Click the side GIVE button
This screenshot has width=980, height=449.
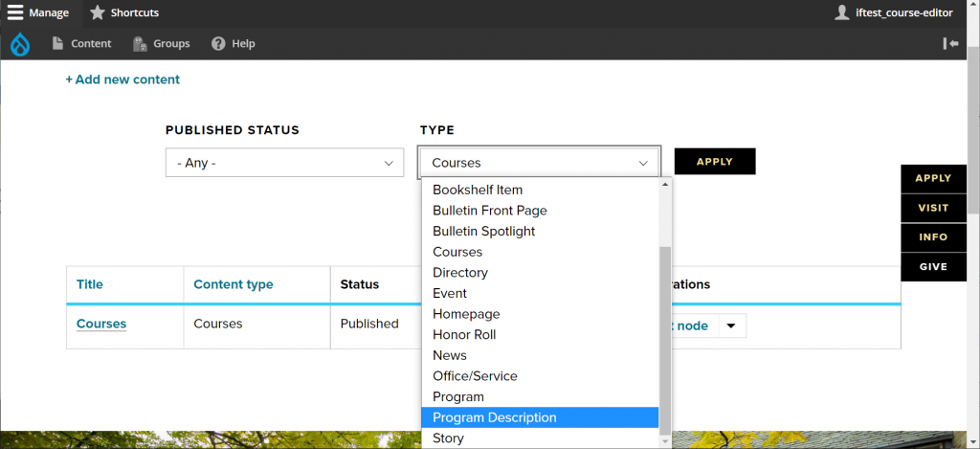coord(934,266)
